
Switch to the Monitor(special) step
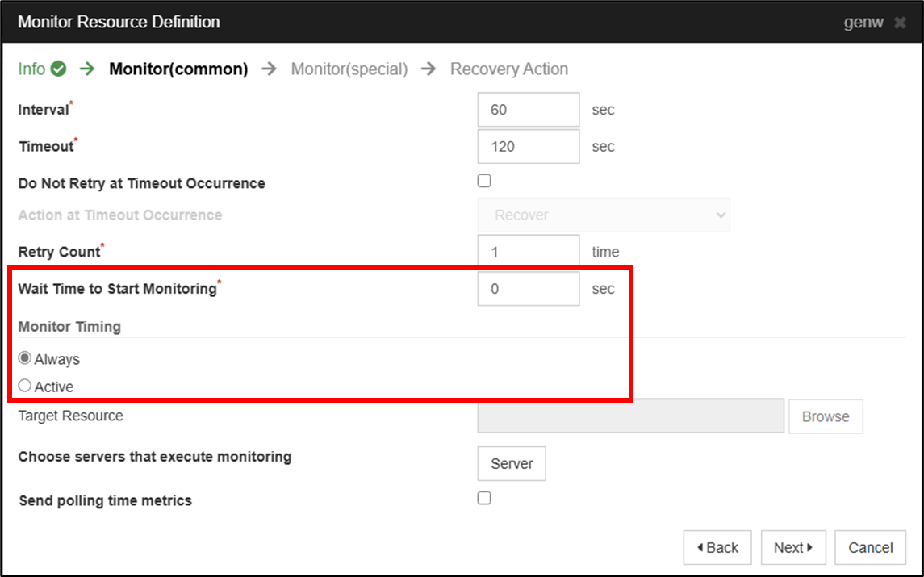(349, 69)
